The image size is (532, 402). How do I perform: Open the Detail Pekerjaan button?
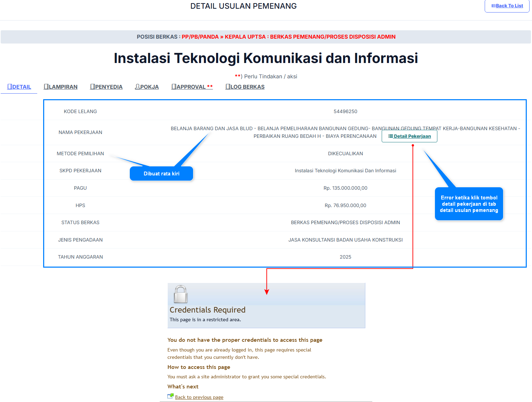[410, 136]
